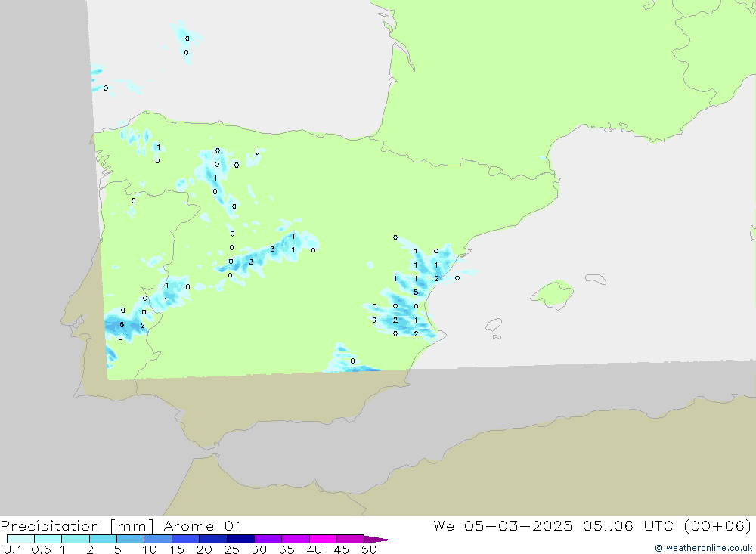Select the 15–20 mm legend swatch

[186, 539]
